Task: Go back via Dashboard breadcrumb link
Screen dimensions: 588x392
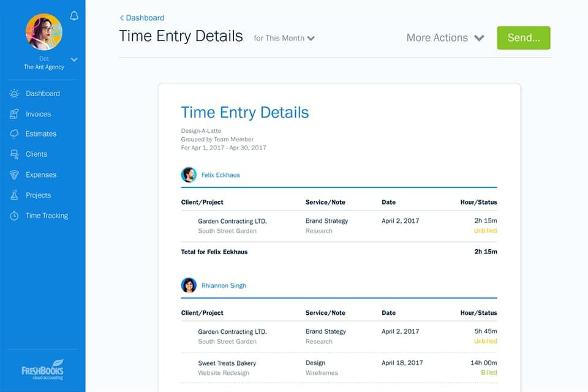Action: click(141, 18)
